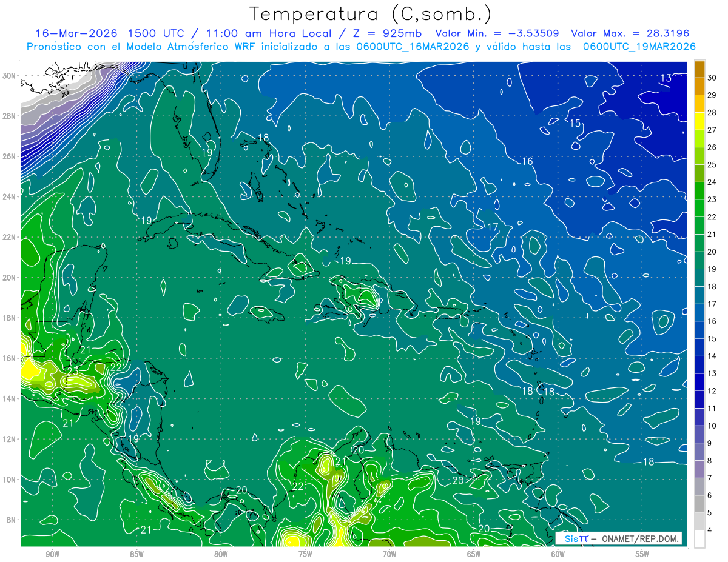
Task: Click the '22N' latitude axis label
Action: click(10, 237)
